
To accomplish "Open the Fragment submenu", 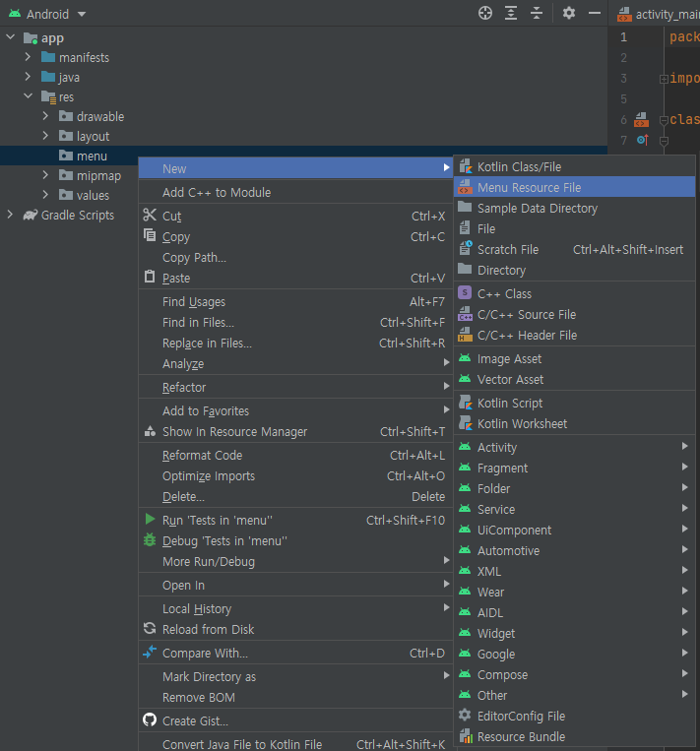I will click(x=574, y=468).
